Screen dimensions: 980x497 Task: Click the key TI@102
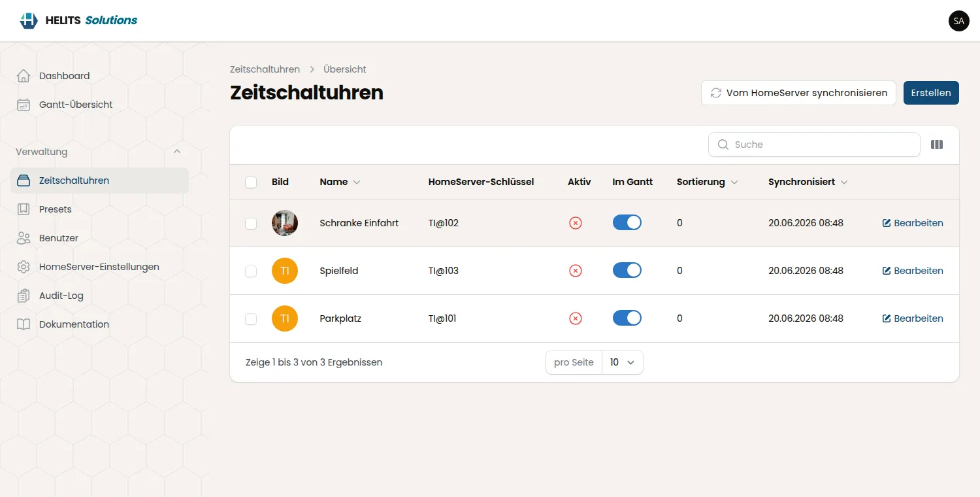444,223
